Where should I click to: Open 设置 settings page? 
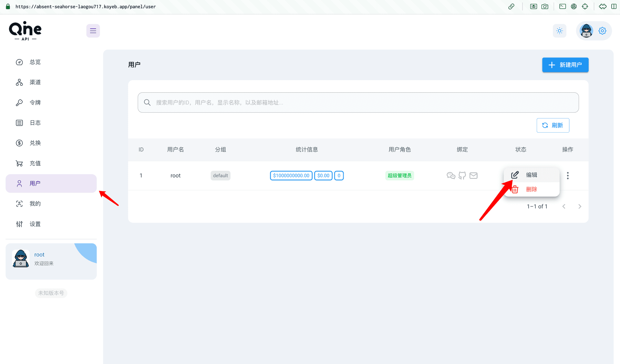point(51,224)
